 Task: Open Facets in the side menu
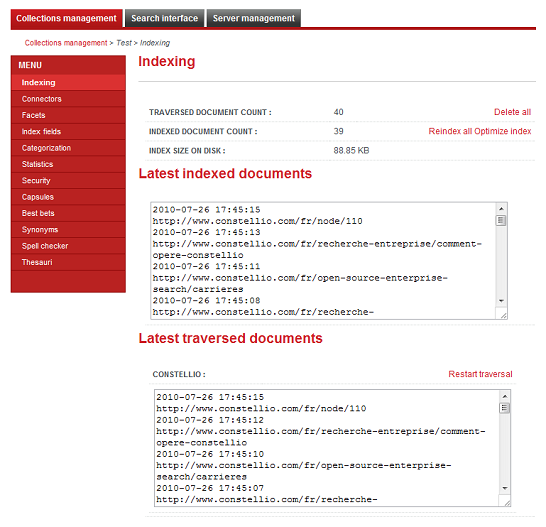point(68,115)
